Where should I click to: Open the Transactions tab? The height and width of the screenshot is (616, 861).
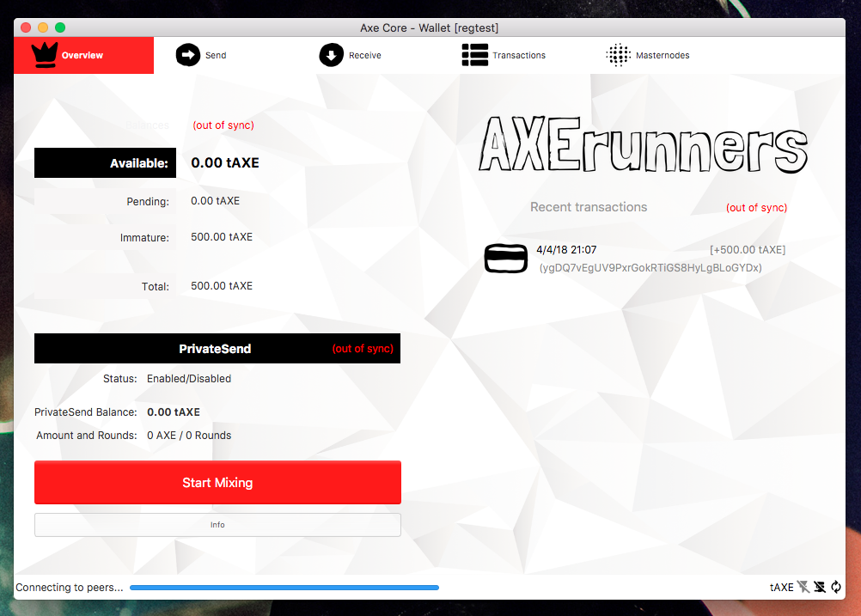(x=512, y=55)
